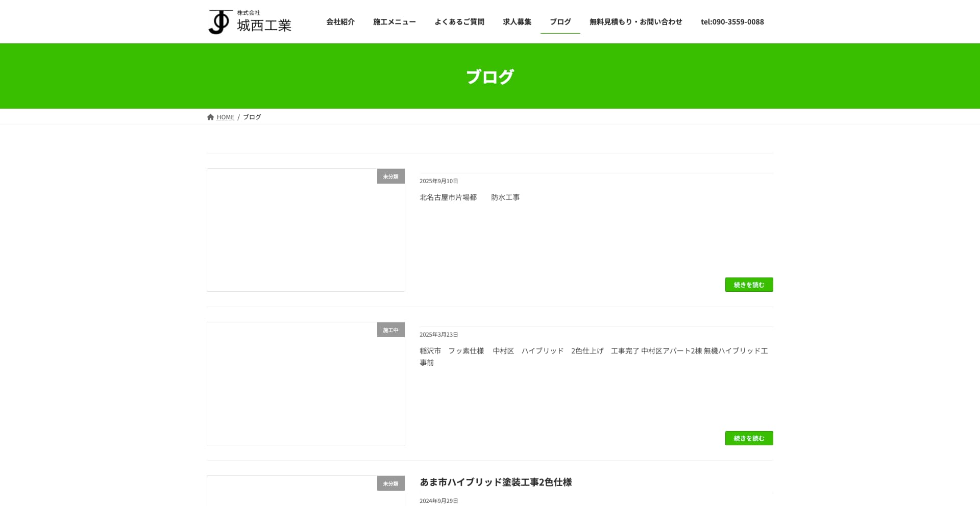The width and height of the screenshot is (980, 506).
Task: Go to よくあるご質問 page
Action: point(459,22)
